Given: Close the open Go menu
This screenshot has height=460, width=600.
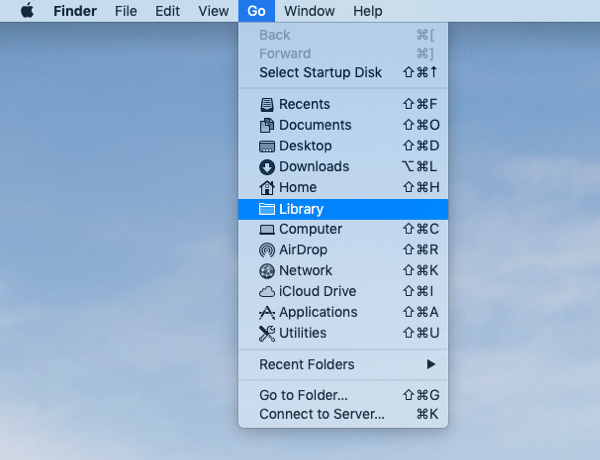Looking at the screenshot, I should [x=256, y=11].
